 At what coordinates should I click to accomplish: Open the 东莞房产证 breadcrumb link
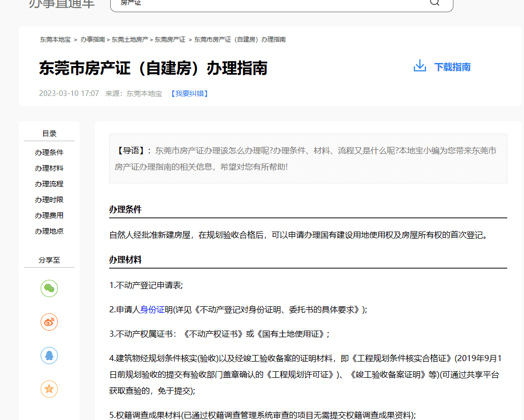(x=170, y=40)
